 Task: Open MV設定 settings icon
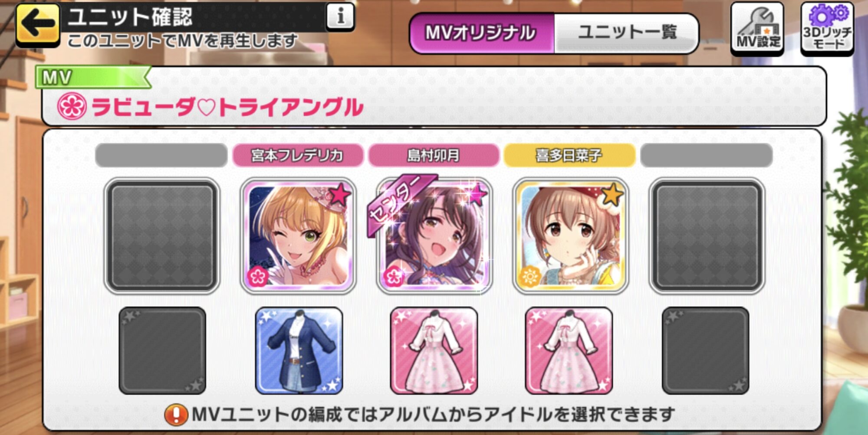757,29
